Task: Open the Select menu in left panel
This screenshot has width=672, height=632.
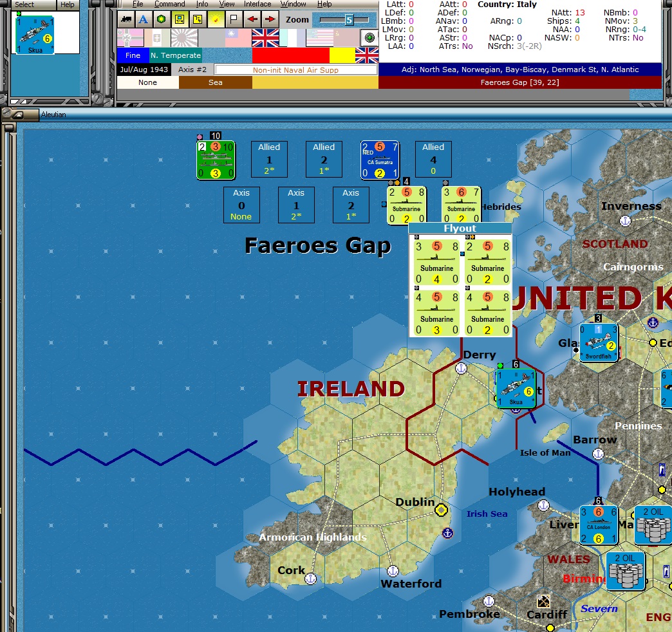Action: coord(24,5)
